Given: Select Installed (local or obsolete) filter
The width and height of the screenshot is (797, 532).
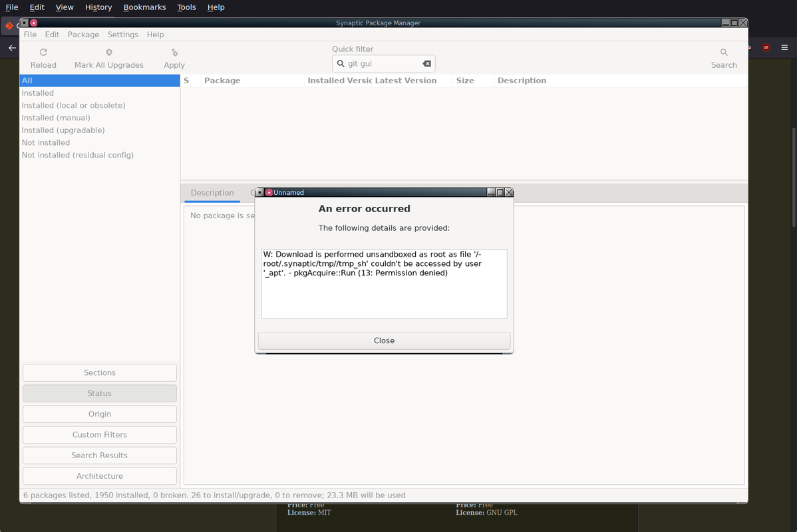Looking at the screenshot, I should (x=100, y=105).
